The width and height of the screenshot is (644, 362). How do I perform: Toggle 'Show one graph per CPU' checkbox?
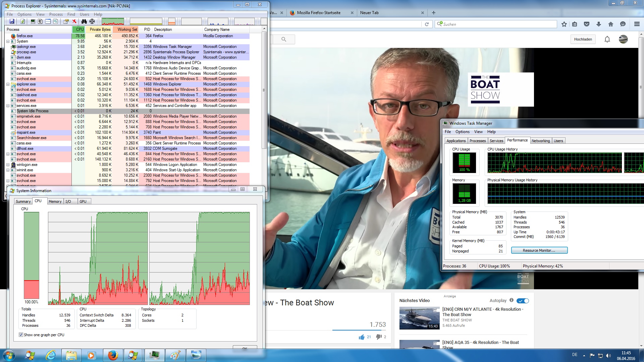(21, 335)
